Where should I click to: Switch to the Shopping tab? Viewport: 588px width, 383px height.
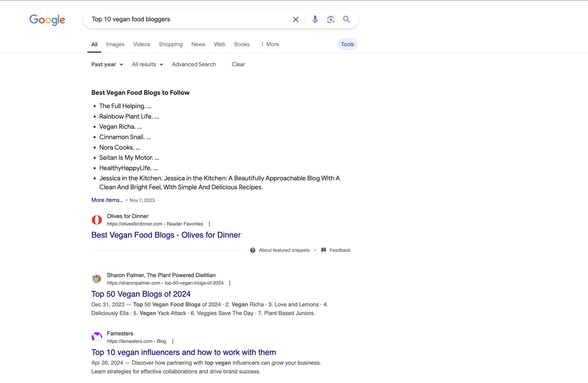[171, 44]
